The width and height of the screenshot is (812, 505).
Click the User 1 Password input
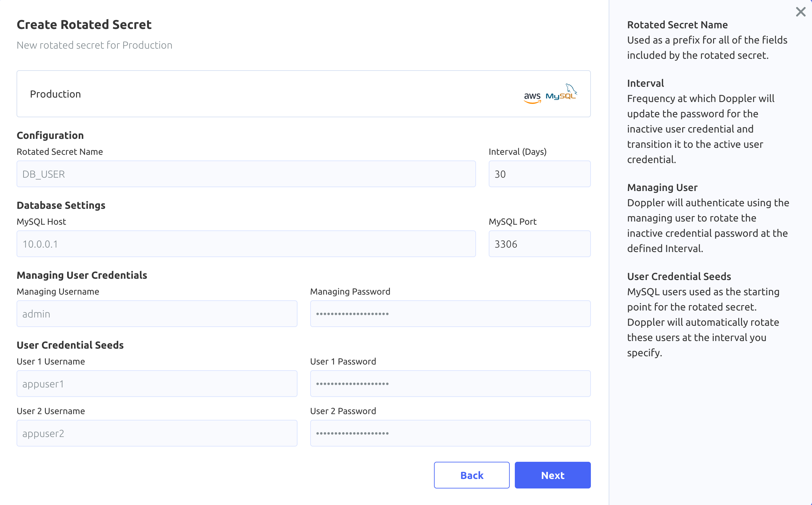[450, 384]
